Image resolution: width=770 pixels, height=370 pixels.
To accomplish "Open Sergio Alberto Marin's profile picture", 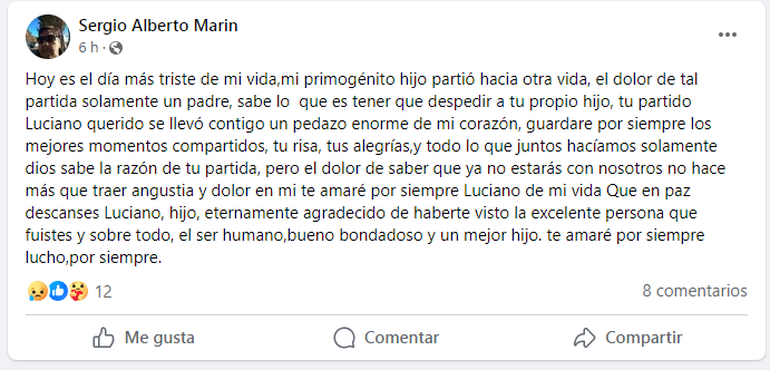I will pos(48,36).
